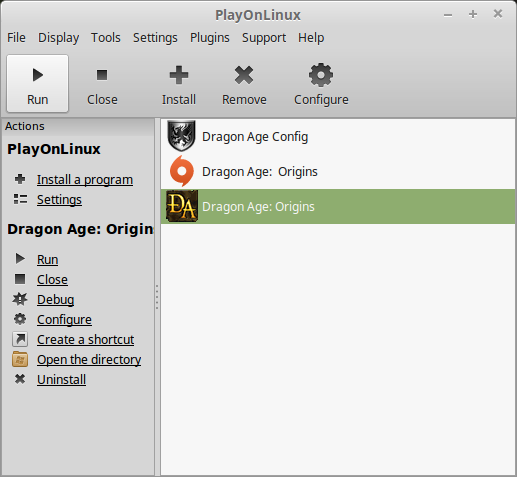Screen dimensions: 517x477
Task: Open the Tools menu
Action: [x=106, y=38]
